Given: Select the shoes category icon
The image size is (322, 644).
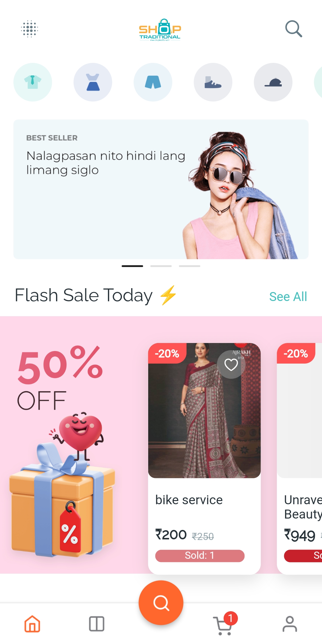Looking at the screenshot, I should pos(213,82).
